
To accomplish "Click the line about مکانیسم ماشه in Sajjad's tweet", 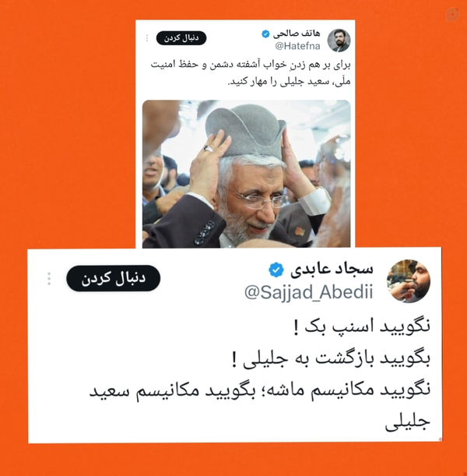I will (x=260, y=391).
